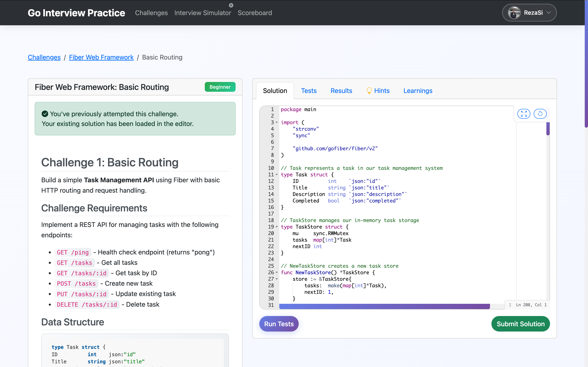Click the RezaSi profile avatar
This screenshot has height=367, width=588.
coord(514,13)
